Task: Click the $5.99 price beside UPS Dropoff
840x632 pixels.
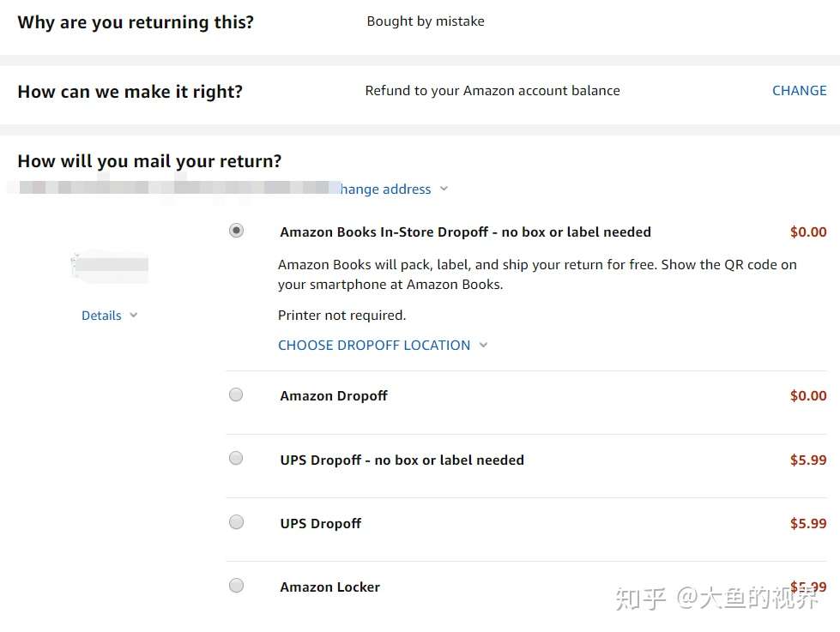Action: pyautogui.click(x=807, y=521)
